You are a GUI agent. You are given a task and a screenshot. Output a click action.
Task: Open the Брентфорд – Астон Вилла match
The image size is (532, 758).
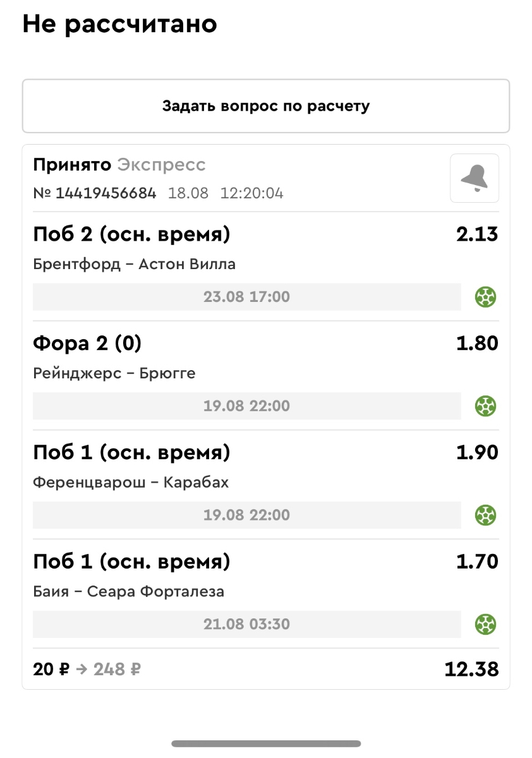tap(134, 264)
